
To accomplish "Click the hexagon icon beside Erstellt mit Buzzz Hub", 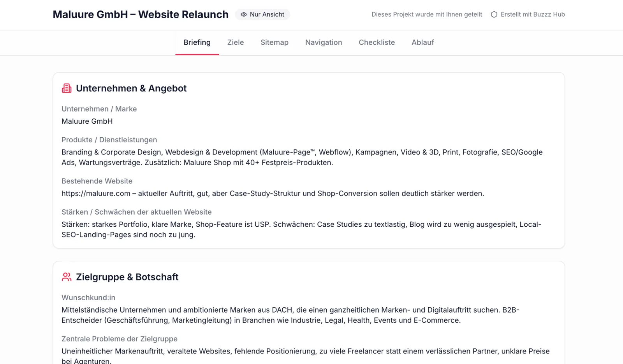I will [x=494, y=14].
